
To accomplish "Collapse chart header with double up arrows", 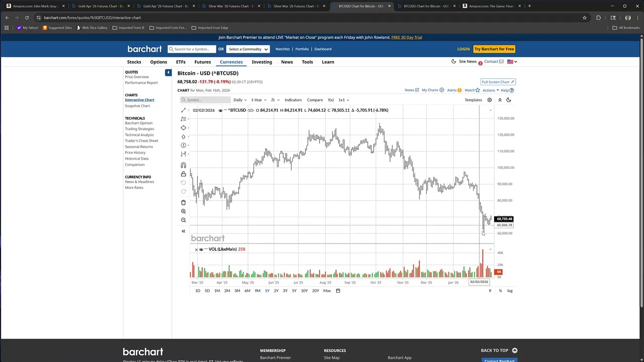I will point(500,100).
